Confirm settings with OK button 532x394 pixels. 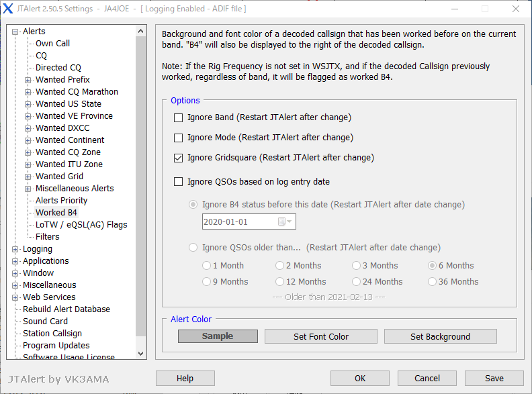[x=360, y=378]
